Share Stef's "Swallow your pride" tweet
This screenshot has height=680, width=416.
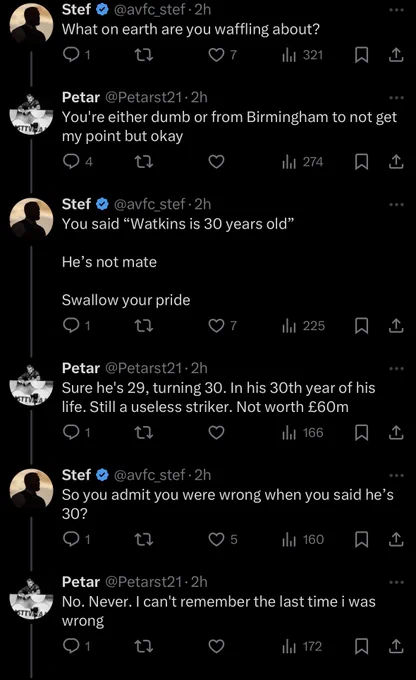pyautogui.click(x=396, y=326)
